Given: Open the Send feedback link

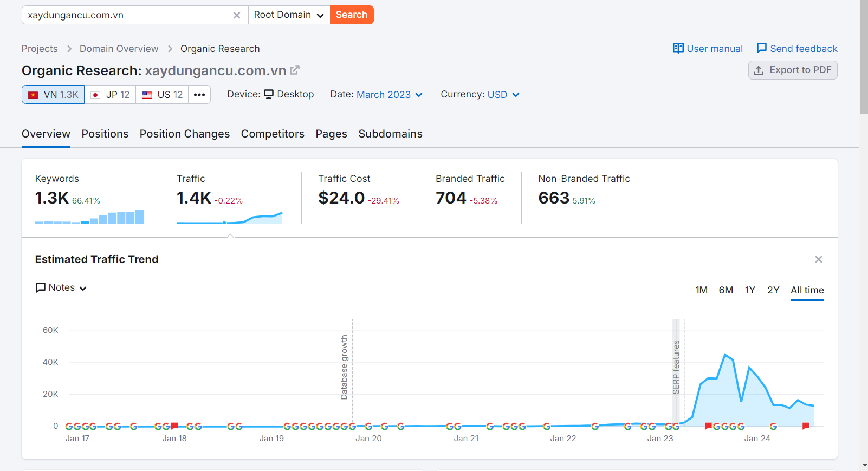Looking at the screenshot, I should click(x=797, y=49).
